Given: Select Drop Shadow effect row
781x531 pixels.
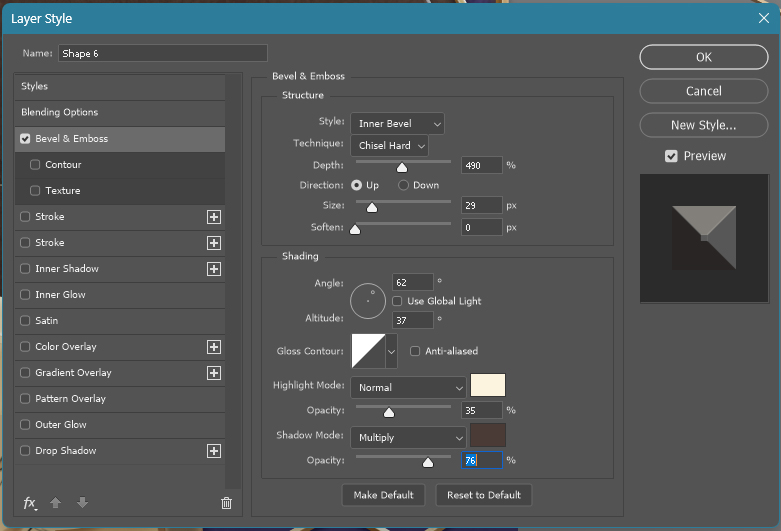Looking at the screenshot, I should point(120,450).
